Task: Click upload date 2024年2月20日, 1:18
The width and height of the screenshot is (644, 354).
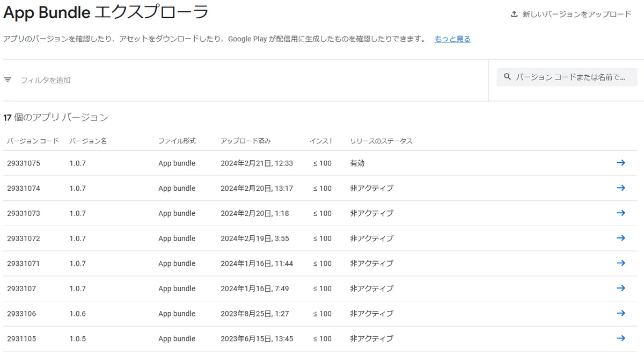Action: coord(254,213)
